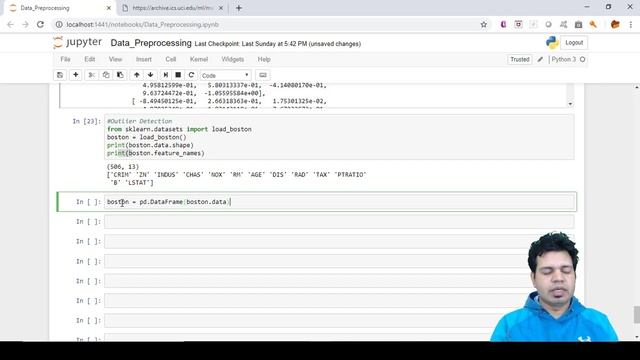Interrupt the kernel stop icon
The height and width of the screenshot is (360, 640).
(x=178, y=75)
